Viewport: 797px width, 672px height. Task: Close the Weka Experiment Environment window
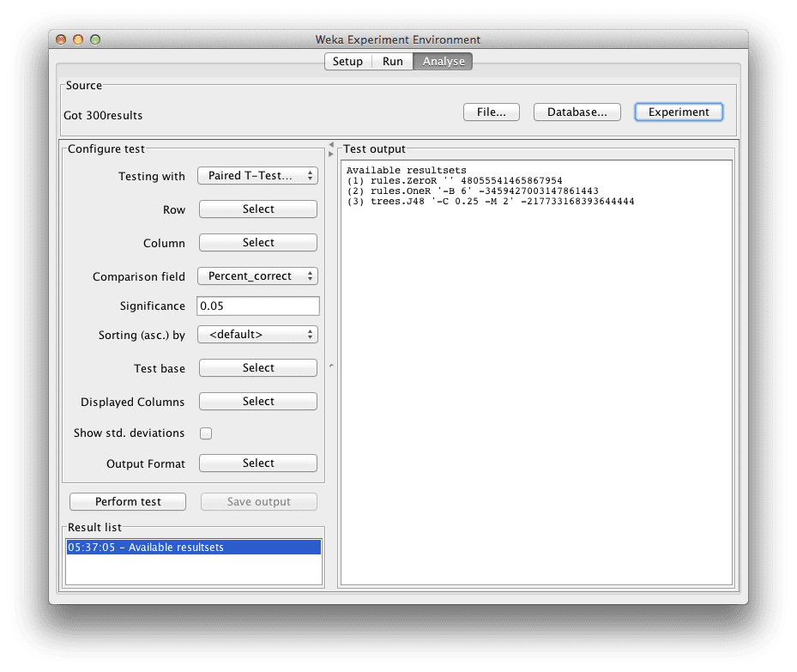pos(61,39)
